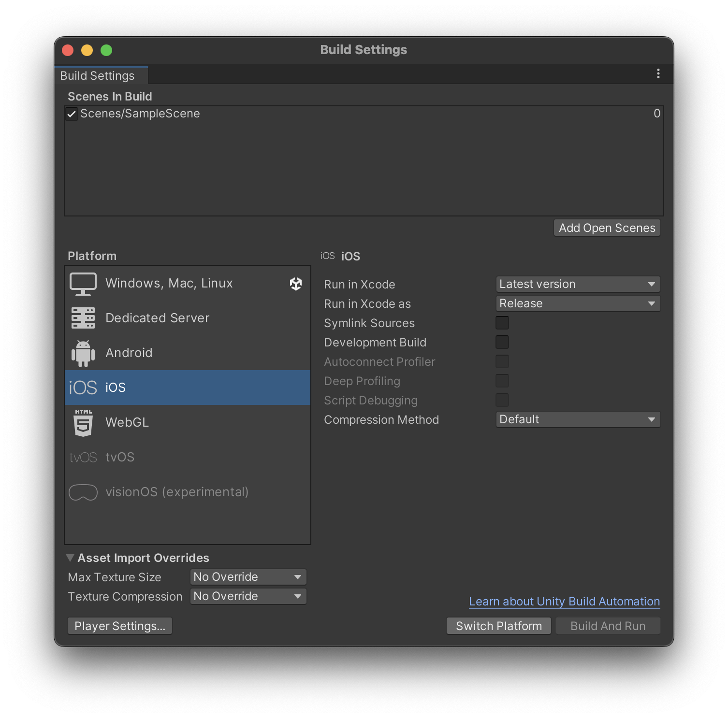Open the Run in Xcode dropdown
The width and height of the screenshot is (728, 718).
point(578,284)
